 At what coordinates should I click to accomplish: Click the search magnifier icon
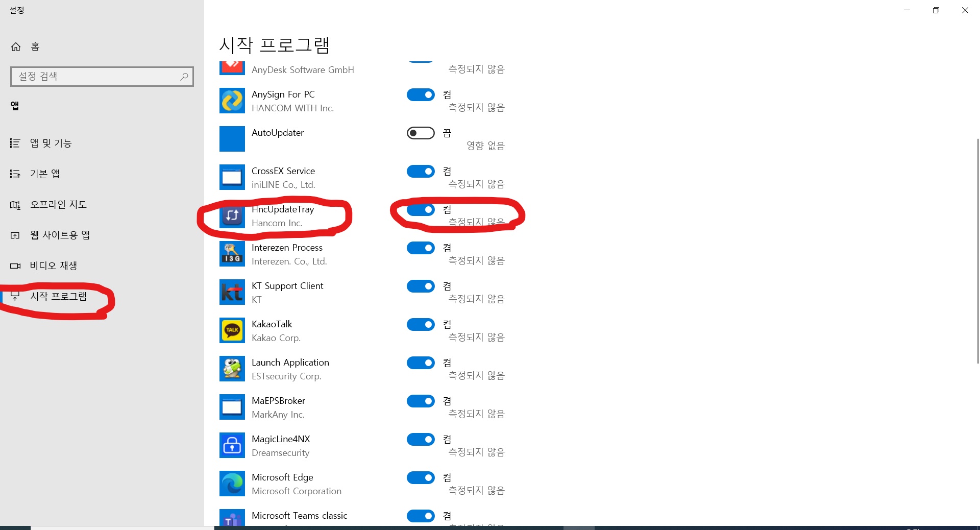click(x=184, y=77)
